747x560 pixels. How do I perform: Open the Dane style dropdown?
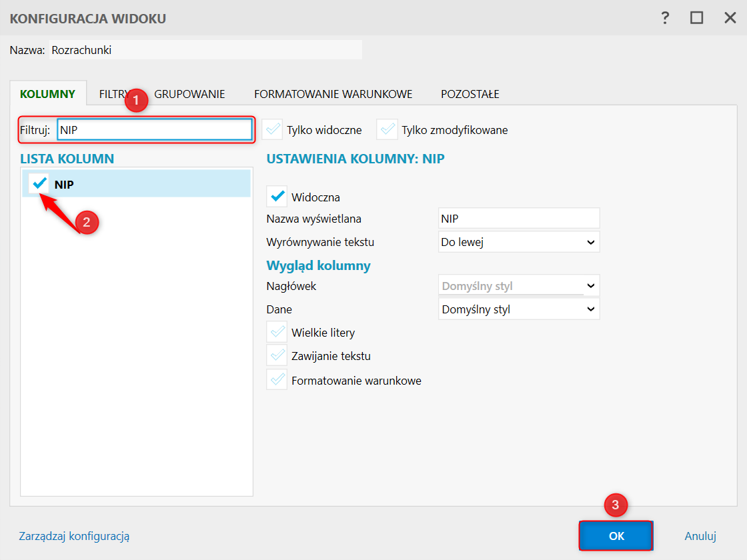click(x=519, y=309)
